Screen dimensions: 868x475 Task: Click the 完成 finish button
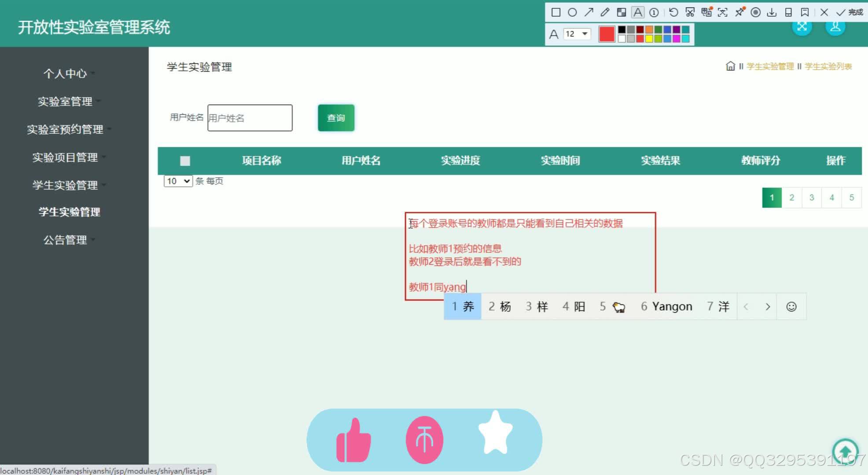(850, 12)
